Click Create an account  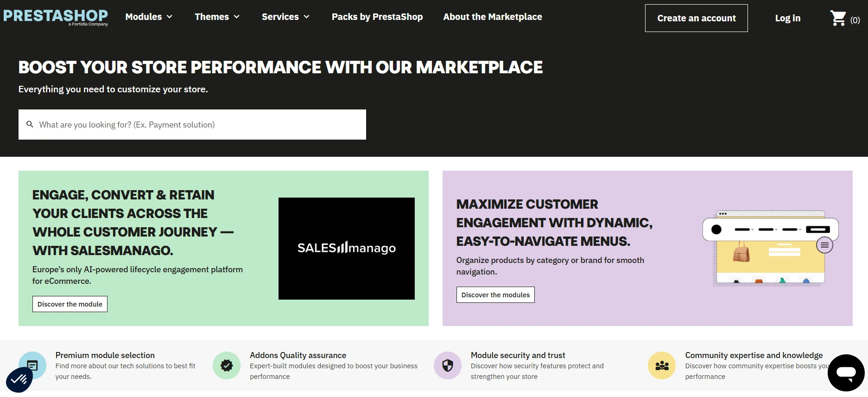(x=696, y=18)
